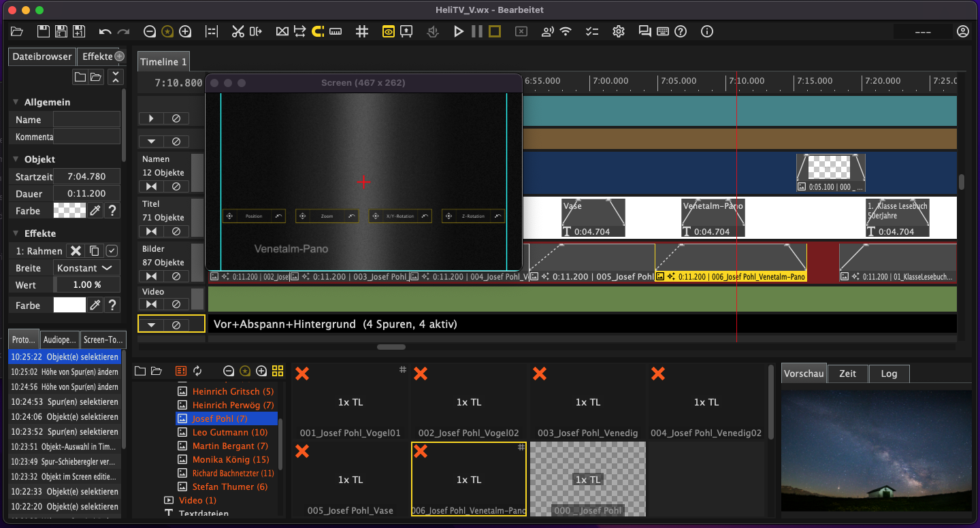The width and height of the screenshot is (980, 528).
Task: Select Leo Gutmann (10) in the media tree
Action: click(230, 432)
